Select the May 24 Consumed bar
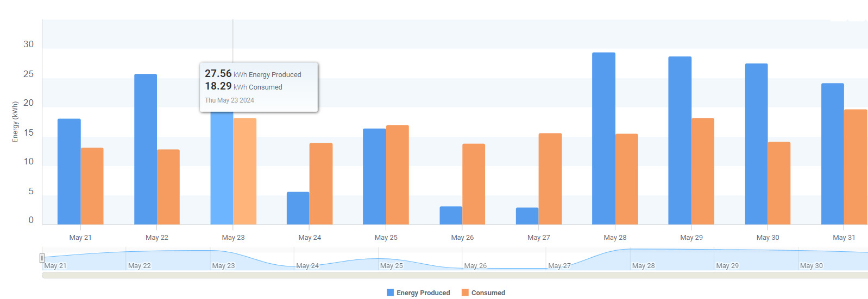Viewport: 868px width, 299px height. pos(321,183)
